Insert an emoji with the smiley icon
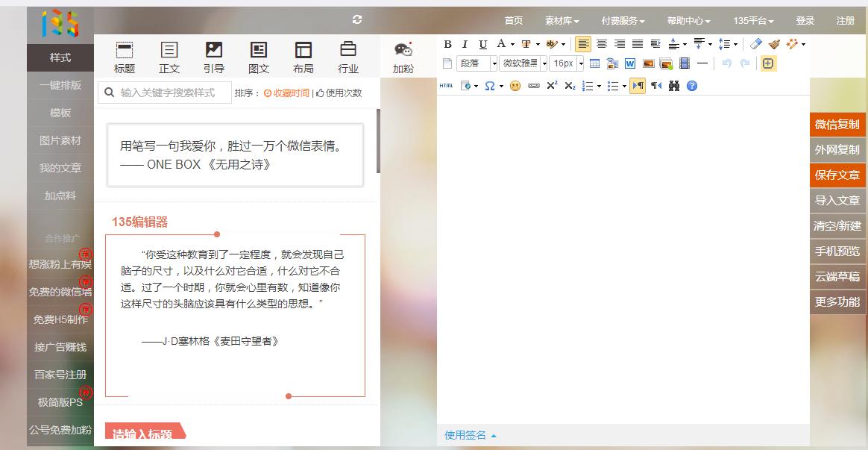 click(x=515, y=85)
